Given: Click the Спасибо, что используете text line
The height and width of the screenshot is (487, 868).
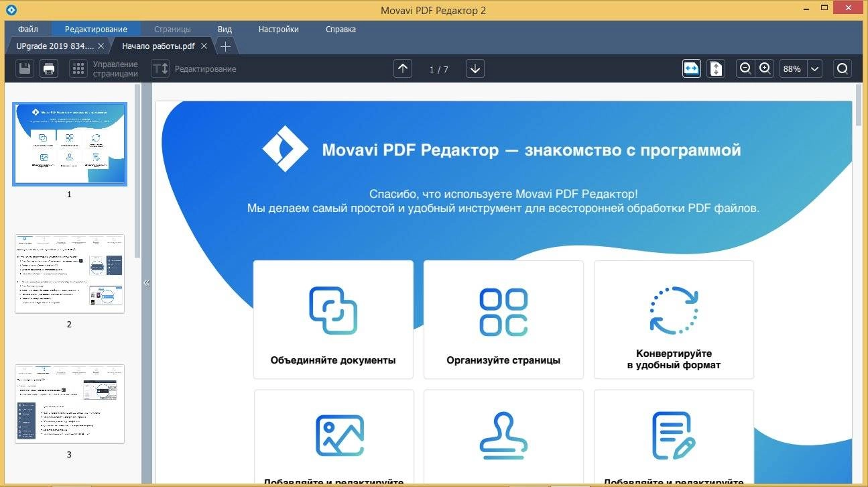Looking at the screenshot, I should click(x=503, y=194).
